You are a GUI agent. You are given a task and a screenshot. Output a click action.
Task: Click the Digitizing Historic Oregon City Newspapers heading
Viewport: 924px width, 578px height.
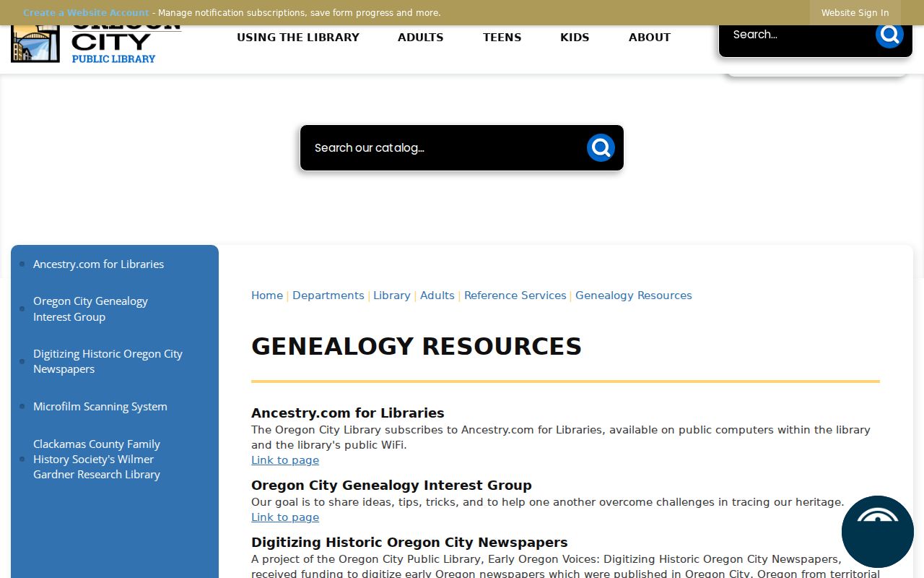(409, 543)
